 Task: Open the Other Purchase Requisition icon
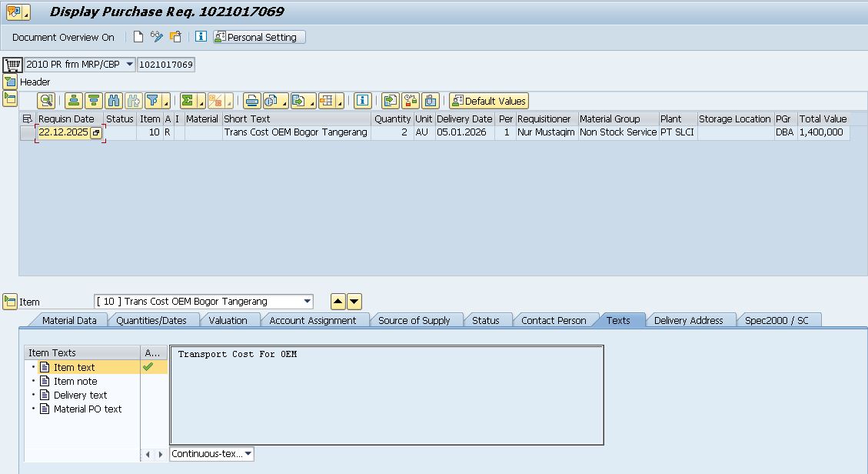(x=175, y=37)
